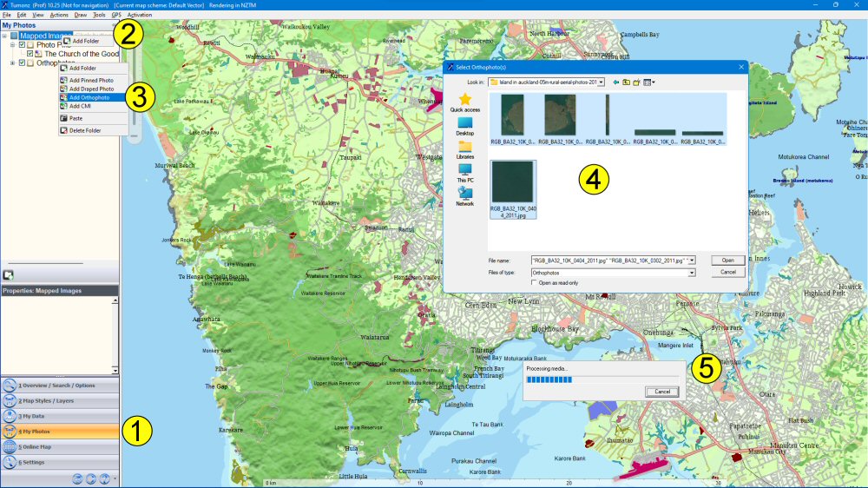Open 5 Online Map panel
868x488 pixels.
pyautogui.click(x=60, y=446)
